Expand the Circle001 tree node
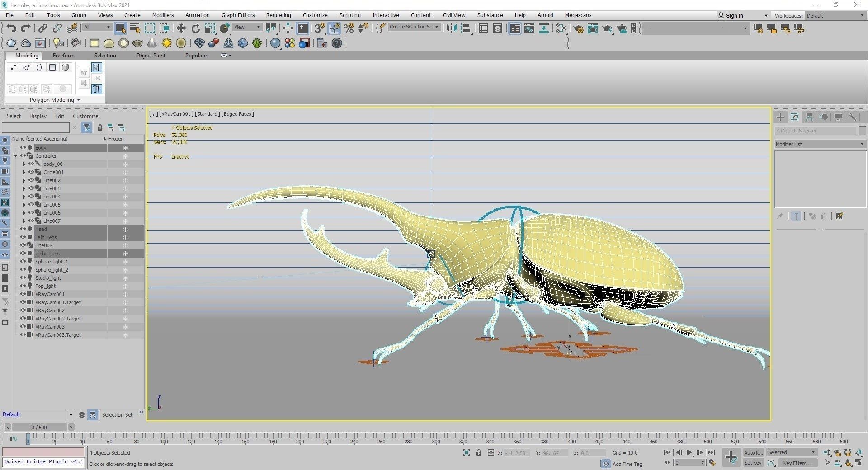This screenshot has height=470, width=868. 24,172
